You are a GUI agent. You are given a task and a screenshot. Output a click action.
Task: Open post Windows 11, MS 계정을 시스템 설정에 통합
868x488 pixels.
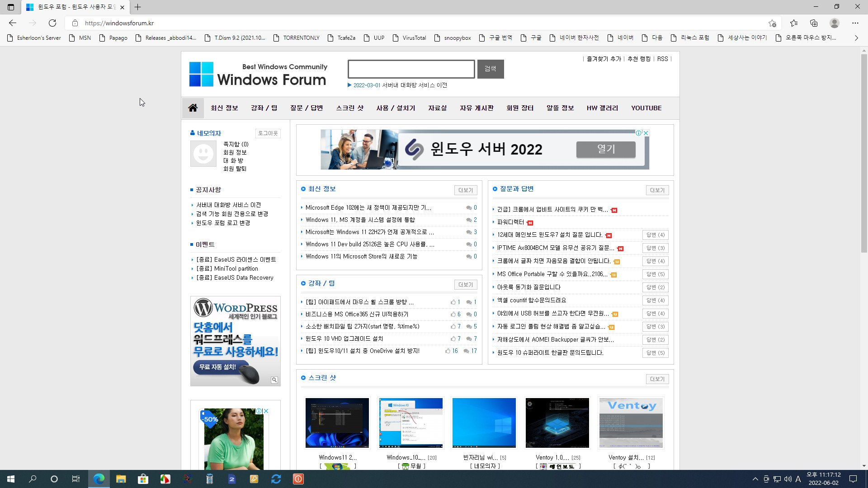[x=360, y=220]
